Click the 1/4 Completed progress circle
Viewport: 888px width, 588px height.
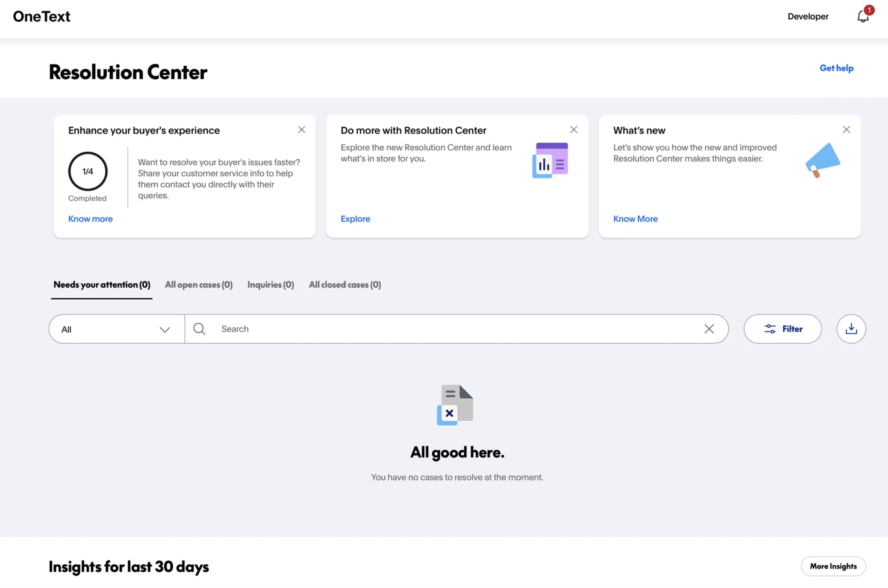click(88, 171)
